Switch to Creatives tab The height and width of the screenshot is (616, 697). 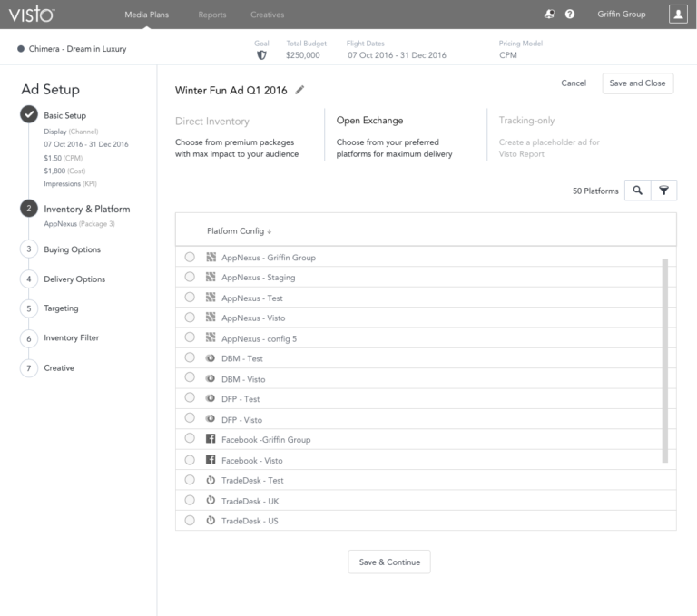coord(267,15)
